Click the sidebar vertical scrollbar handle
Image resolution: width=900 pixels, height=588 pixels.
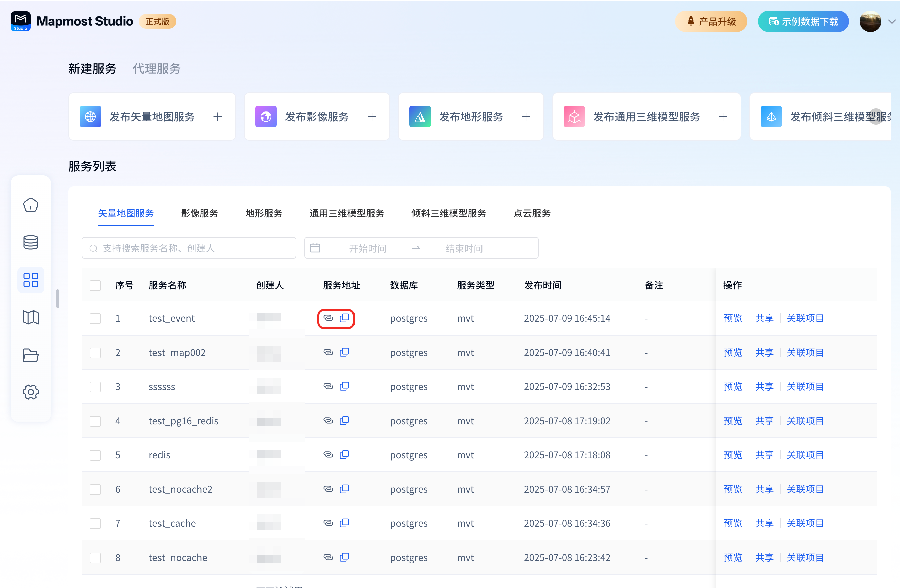point(58,299)
